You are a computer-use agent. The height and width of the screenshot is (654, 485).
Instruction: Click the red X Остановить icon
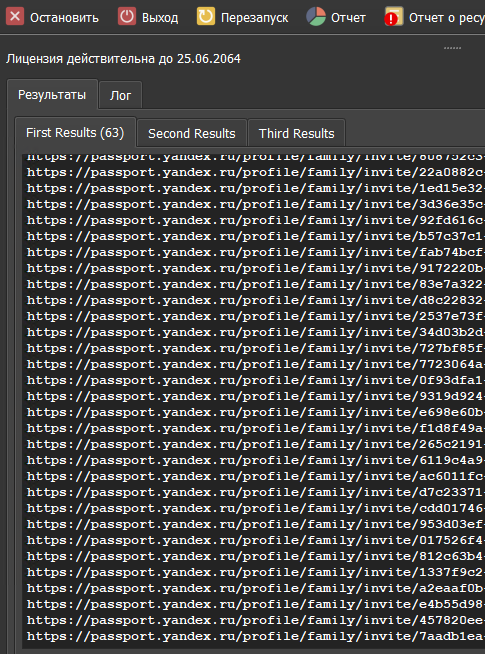tap(15, 17)
